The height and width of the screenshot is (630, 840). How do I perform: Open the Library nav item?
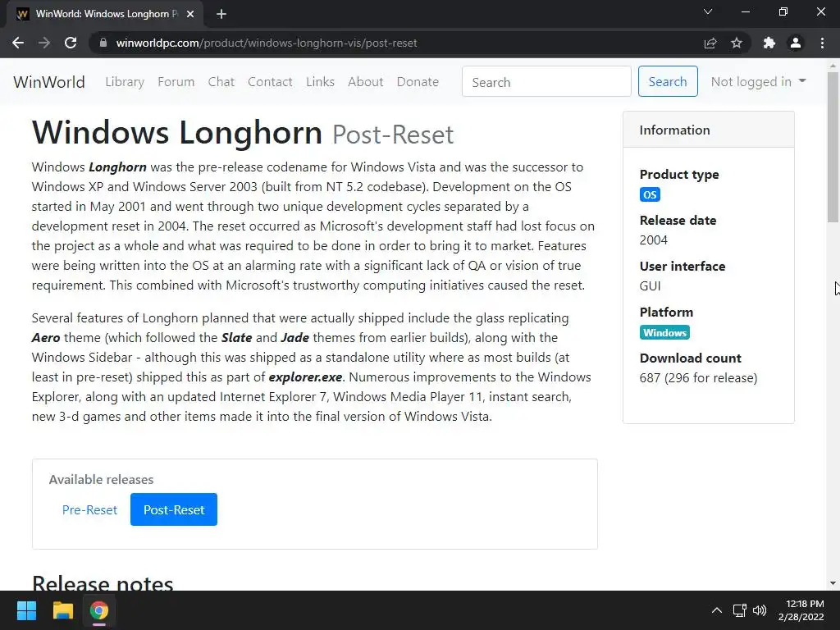coord(125,82)
